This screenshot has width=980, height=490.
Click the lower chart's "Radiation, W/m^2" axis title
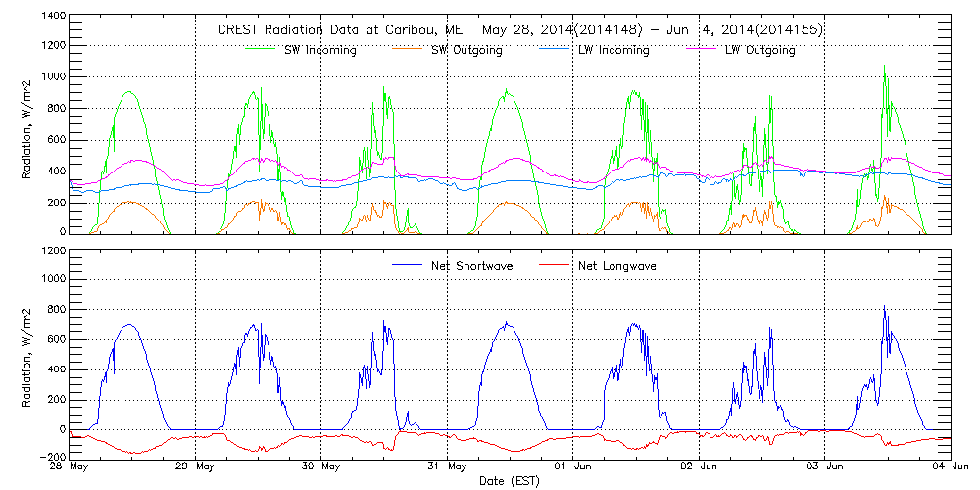[28, 353]
